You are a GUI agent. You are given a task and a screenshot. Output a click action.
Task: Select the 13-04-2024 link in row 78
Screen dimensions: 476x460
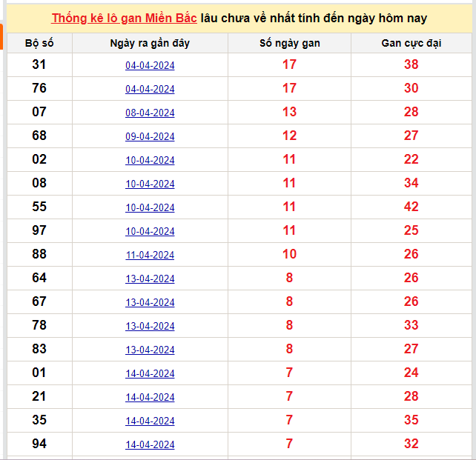(x=150, y=326)
